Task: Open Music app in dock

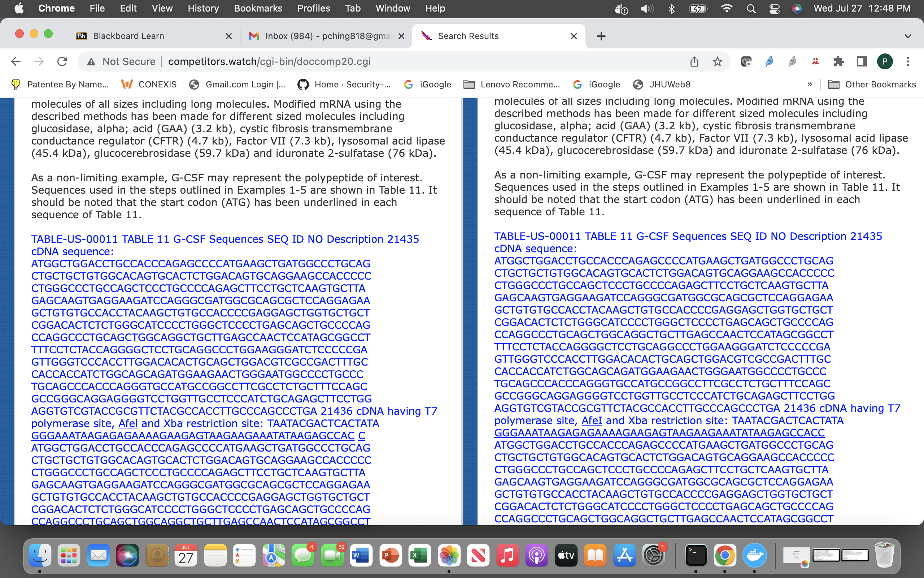Action: pos(507,555)
